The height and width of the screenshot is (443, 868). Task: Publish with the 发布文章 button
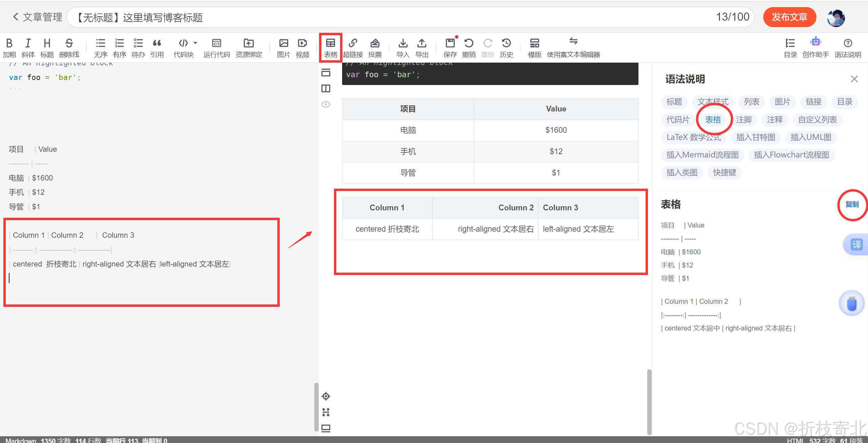790,17
